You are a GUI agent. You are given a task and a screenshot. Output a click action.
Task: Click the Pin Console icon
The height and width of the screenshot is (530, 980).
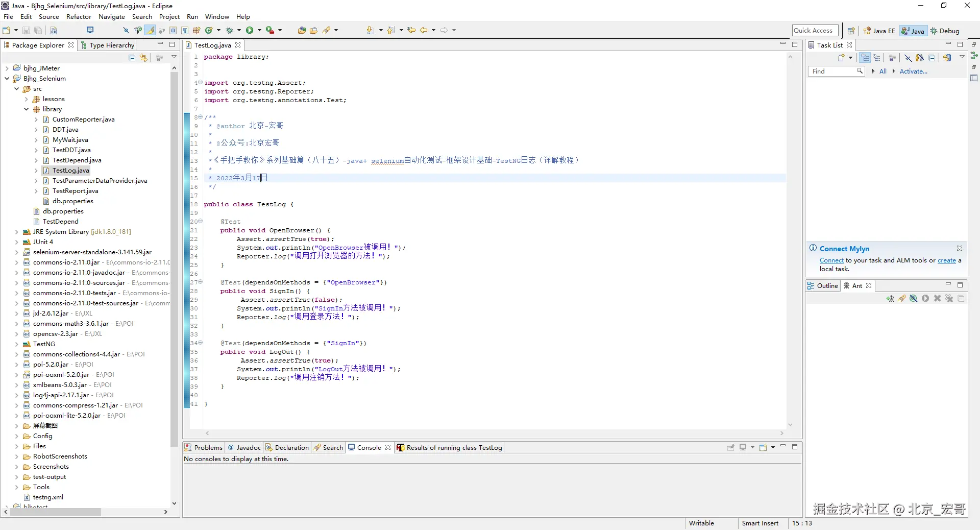pos(730,447)
